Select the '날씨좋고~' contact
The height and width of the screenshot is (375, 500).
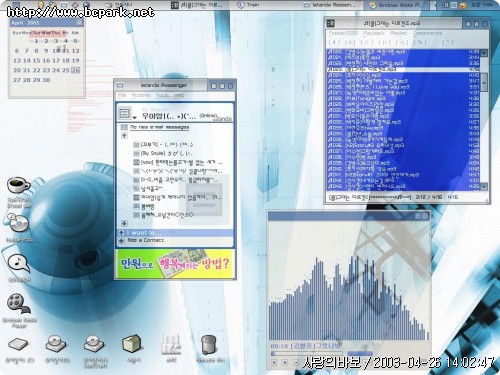148,188
